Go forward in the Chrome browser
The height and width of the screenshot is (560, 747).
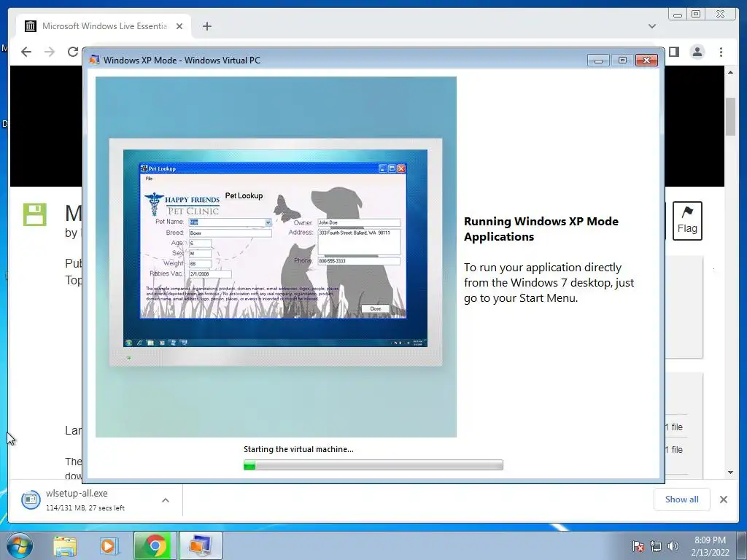[50, 52]
